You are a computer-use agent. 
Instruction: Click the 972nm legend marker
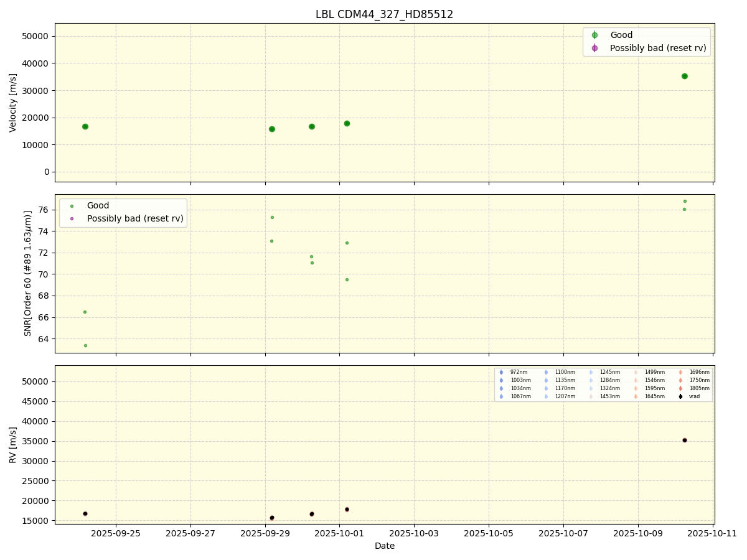pyautogui.click(x=501, y=372)
